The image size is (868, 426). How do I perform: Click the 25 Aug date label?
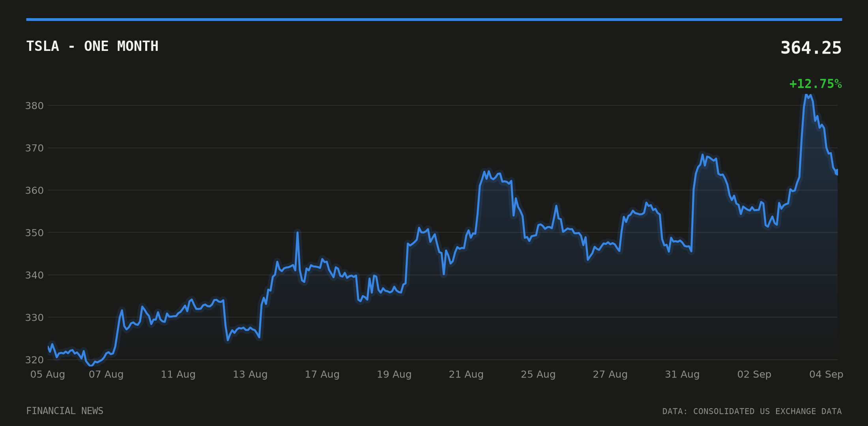click(x=538, y=374)
